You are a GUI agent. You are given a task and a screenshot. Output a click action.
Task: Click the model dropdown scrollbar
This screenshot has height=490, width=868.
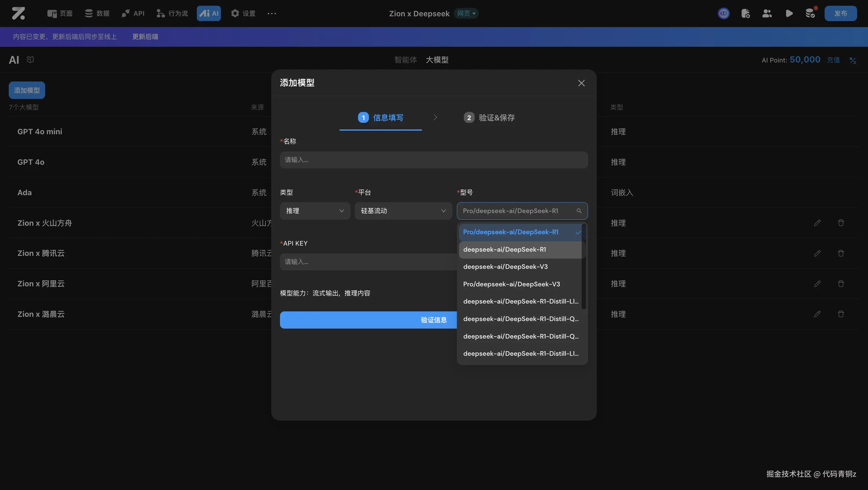coord(583,266)
